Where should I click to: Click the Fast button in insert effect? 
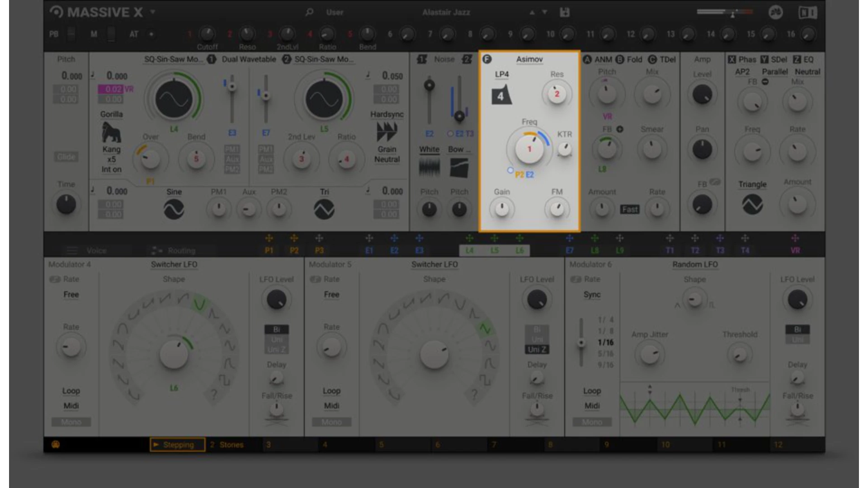pyautogui.click(x=629, y=210)
